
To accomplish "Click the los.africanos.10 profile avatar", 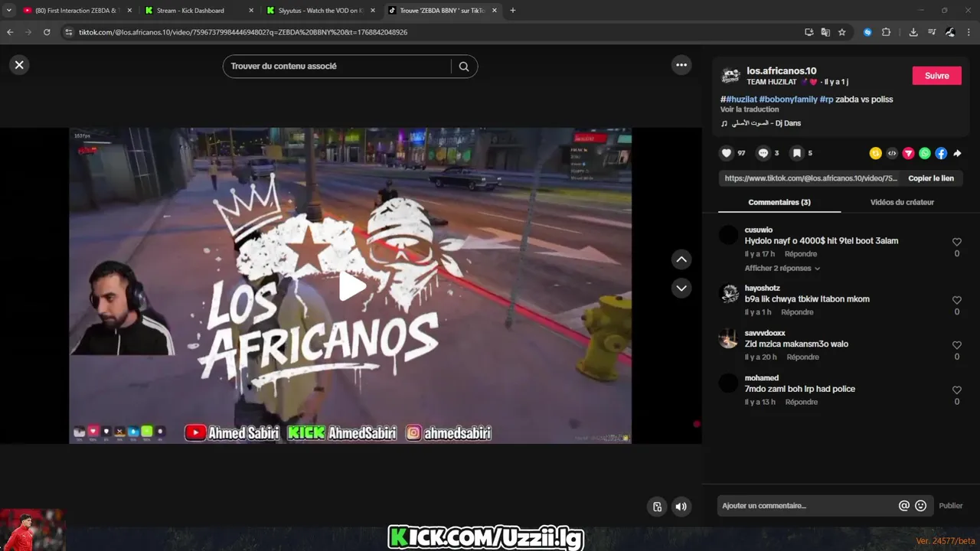I will click(x=731, y=76).
